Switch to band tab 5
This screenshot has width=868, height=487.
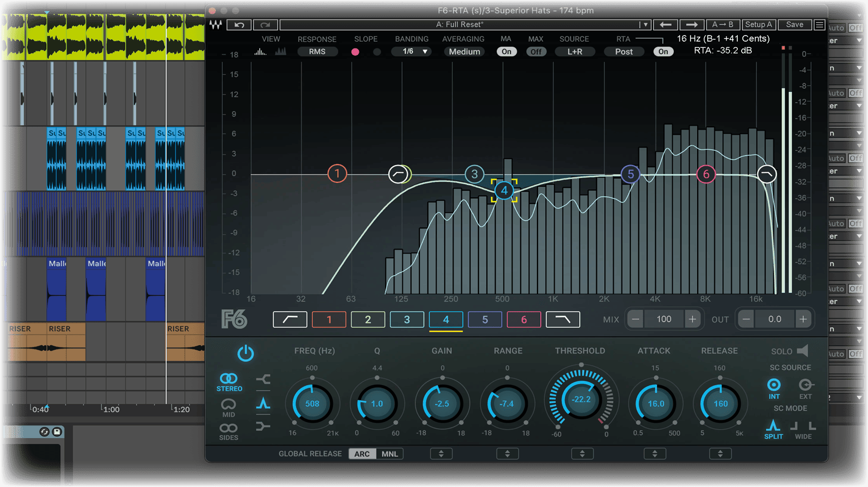point(485,320)
